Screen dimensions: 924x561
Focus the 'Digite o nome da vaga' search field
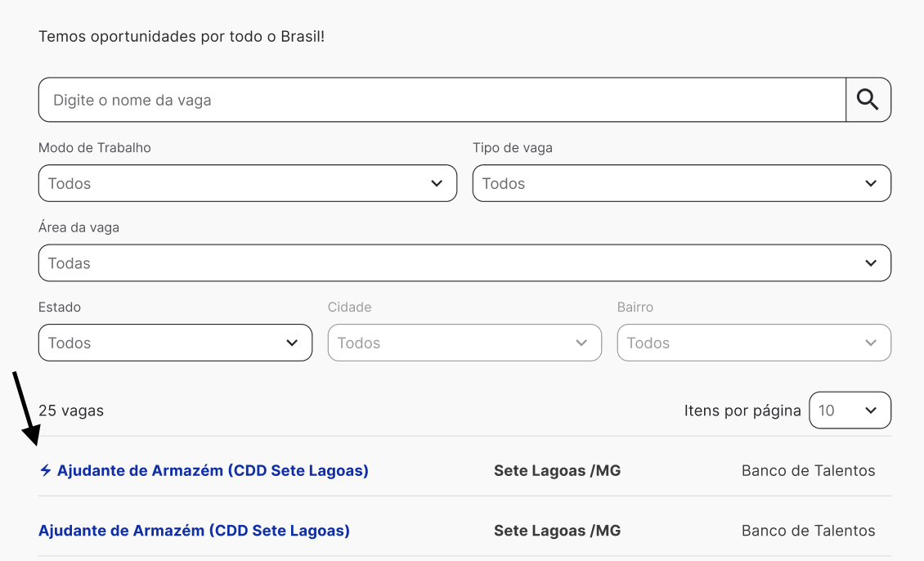click(442, 100)
